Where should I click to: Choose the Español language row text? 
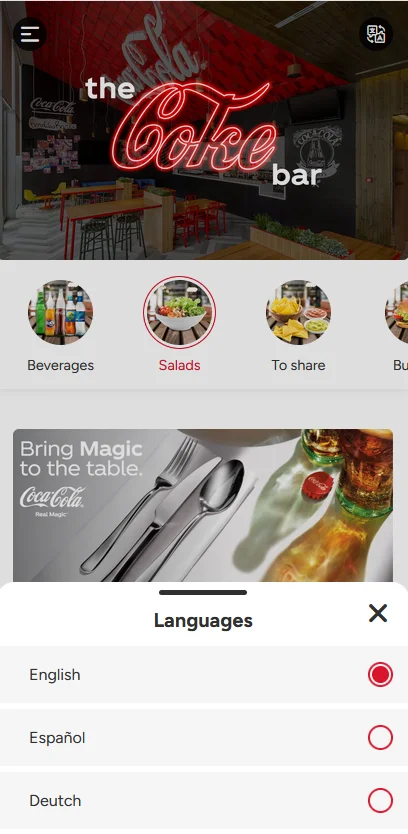[x=57, y=738]
